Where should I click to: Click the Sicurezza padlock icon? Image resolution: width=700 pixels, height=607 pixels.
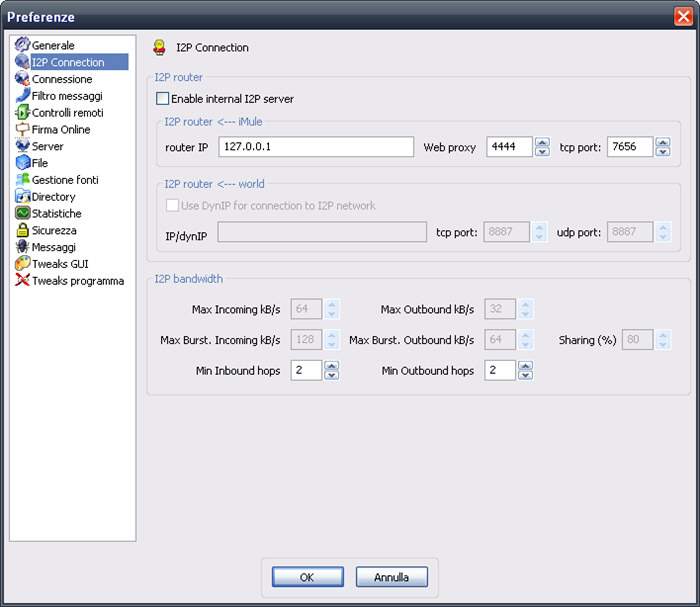pos(22,230)
